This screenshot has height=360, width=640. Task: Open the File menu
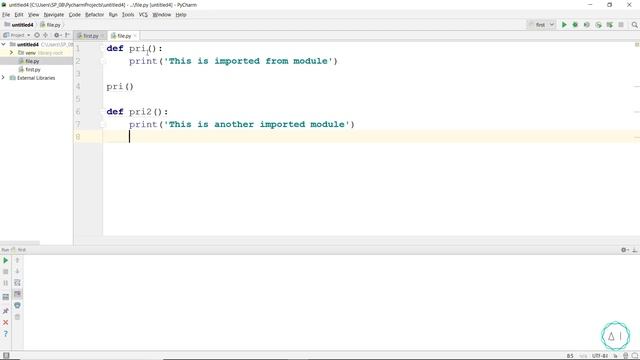click(x=6, y=15)
